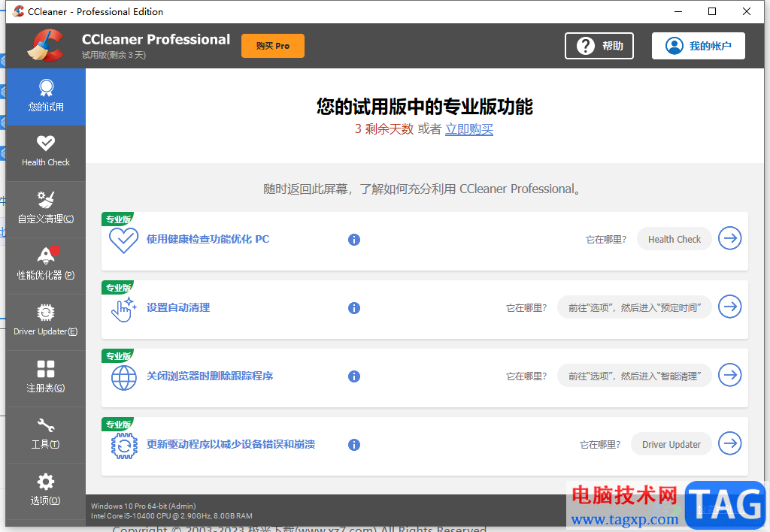Go to 自定义清理 custom clean in sidebar
This screenshot has width=770, height=532.
pyautogui.click(x=46, y=210)
